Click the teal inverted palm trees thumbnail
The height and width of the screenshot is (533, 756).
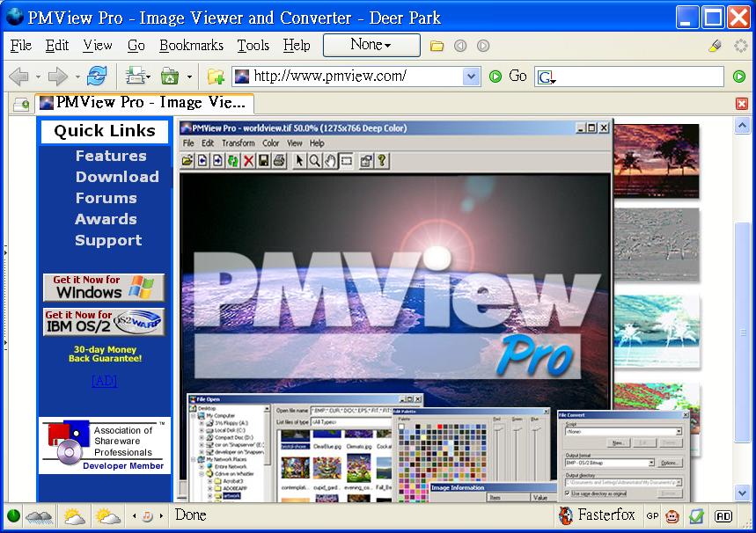coord(657,331)
